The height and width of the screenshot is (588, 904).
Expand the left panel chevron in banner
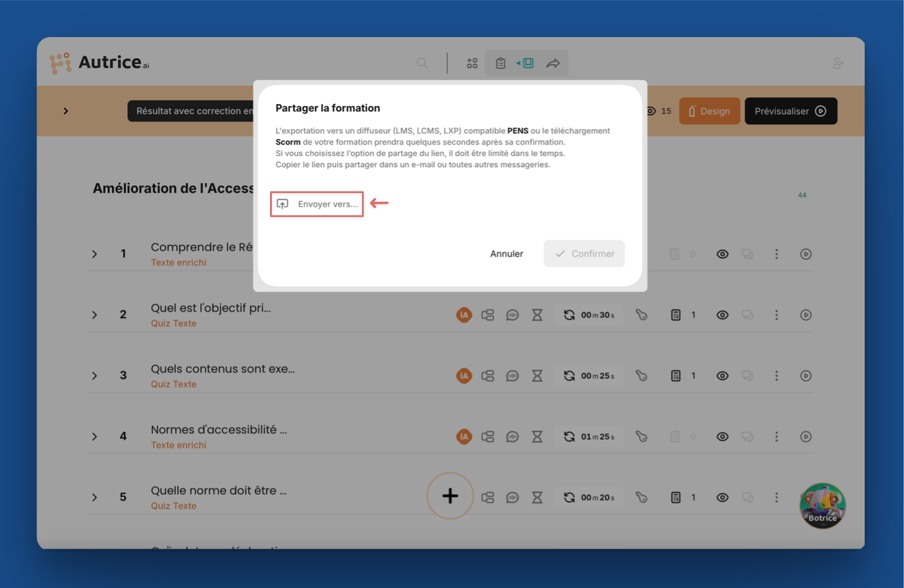pyautogui.click(x=66, y=111)
